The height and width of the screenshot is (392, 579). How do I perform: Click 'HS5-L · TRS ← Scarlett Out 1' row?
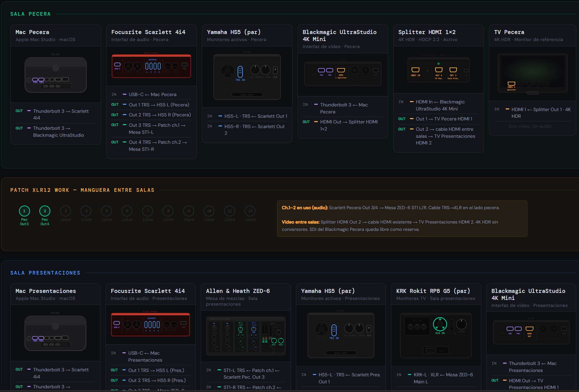(x=247, y=116)
